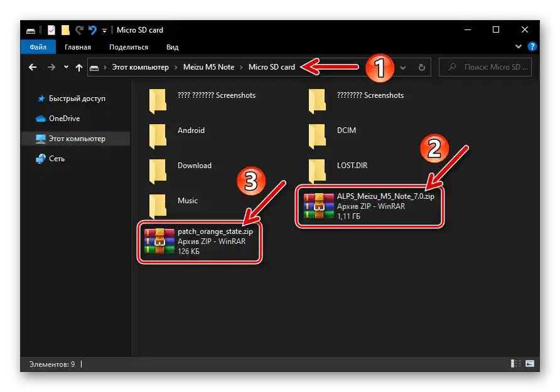Click the Этот компьютер monitor icon
Viewport: 560px width, 392px height.
tap(41, 139)
